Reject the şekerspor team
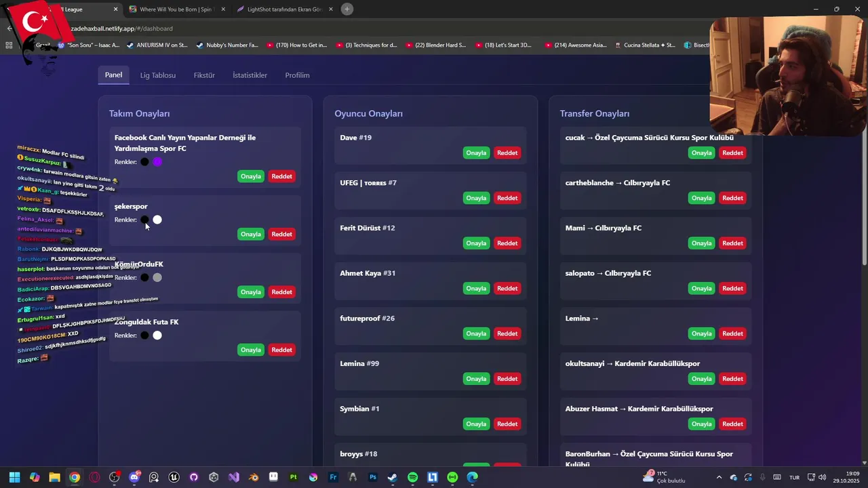The image size is (868, 488). [x=281, y=234]
